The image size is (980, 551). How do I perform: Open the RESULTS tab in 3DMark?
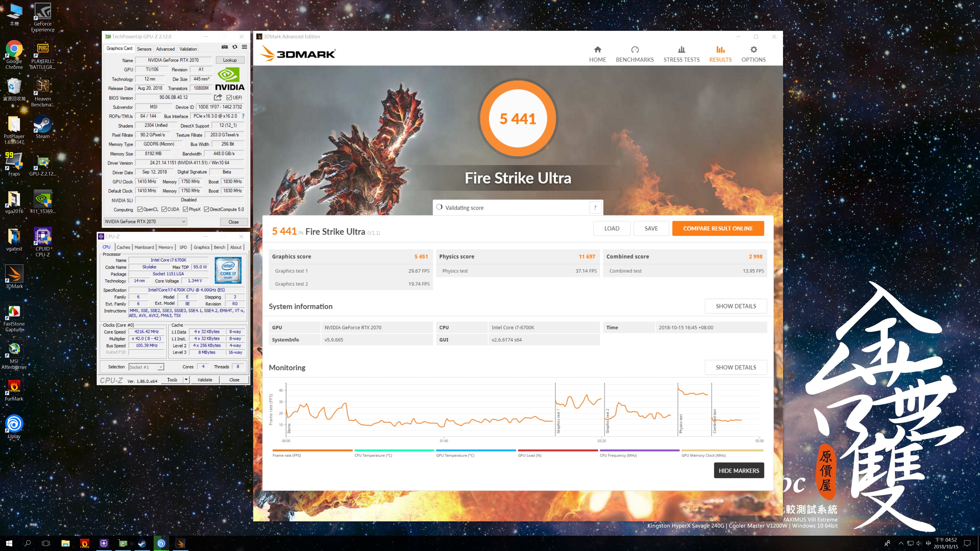click(720, 54)
